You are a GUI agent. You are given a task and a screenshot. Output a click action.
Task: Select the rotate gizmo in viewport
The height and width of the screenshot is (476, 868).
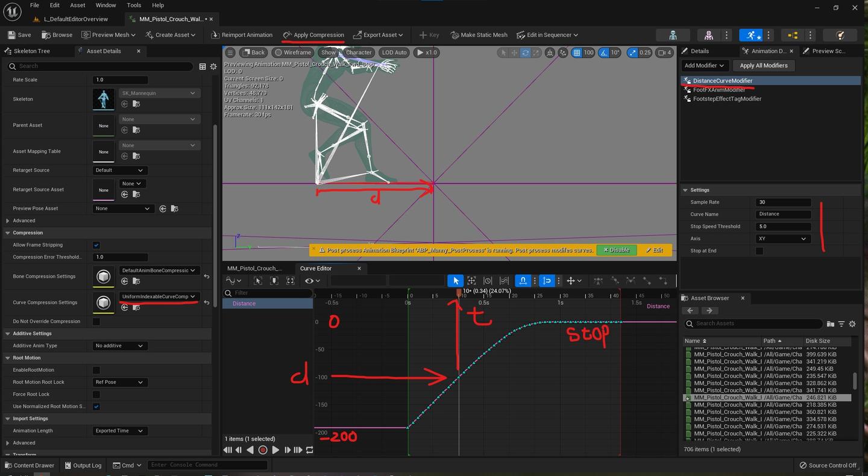pyautogui.click(x=526, y=52)
